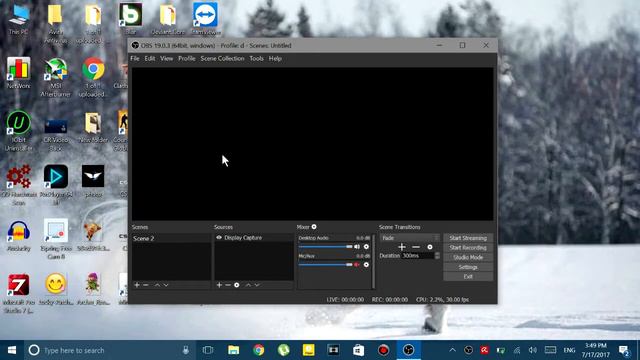Move the source down in the Sources list
The width and height of the screenshot is (640, 360).
[257, 285]
